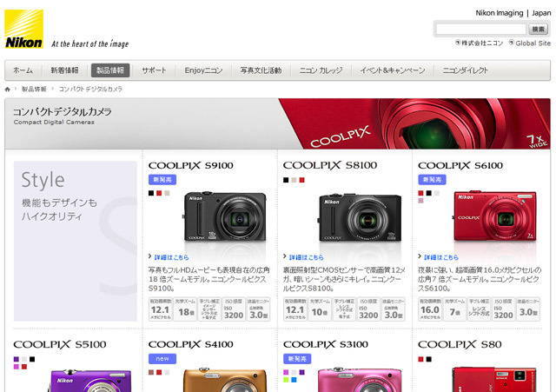The height and width of the screenshot is (392, 556).
Task: Select the blue color swatch for S3100
Action: tap(294, 380)
